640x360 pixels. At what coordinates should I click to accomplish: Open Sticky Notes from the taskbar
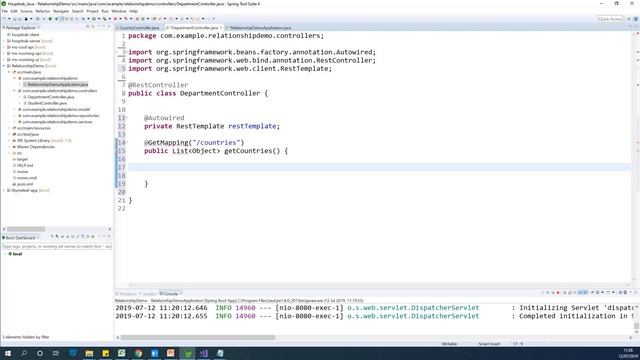click(x=105, y=353)
